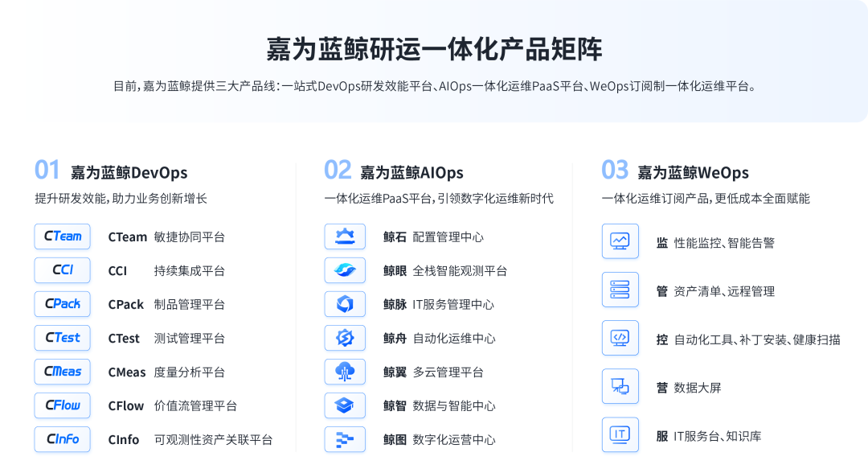Image resolution: width=868 pixels, height=473 pixels.
Task: Click the 管 asset list server icon
Action: [620, 290]
